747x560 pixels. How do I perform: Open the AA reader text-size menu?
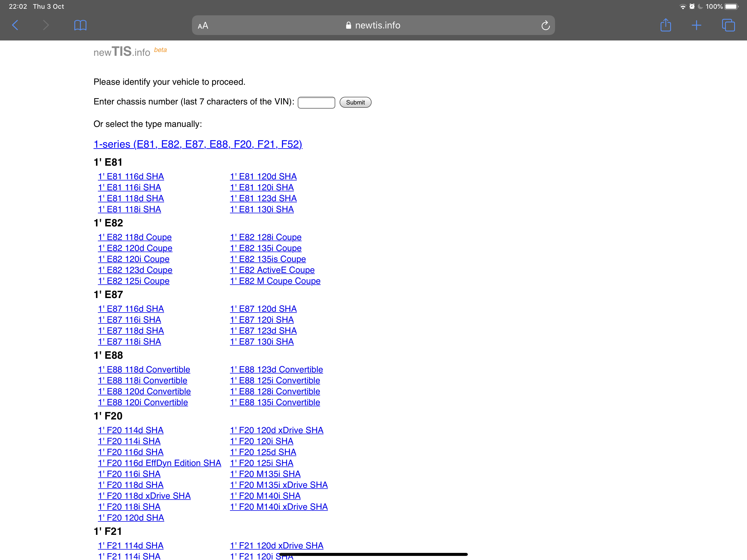coord(203,26)
